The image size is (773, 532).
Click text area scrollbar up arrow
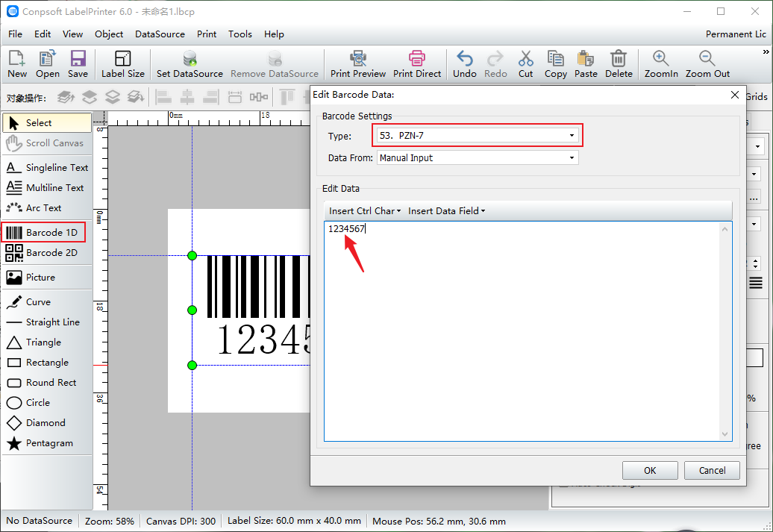point(725,229)
